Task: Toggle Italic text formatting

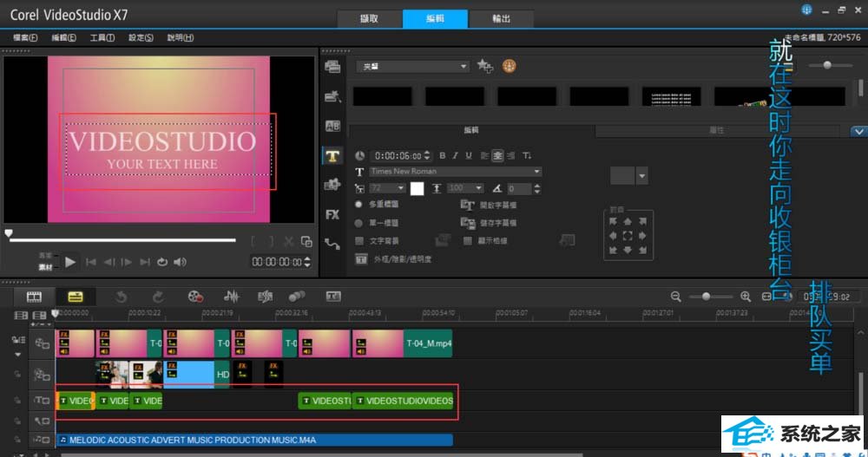Action: (x=455, y=155)
